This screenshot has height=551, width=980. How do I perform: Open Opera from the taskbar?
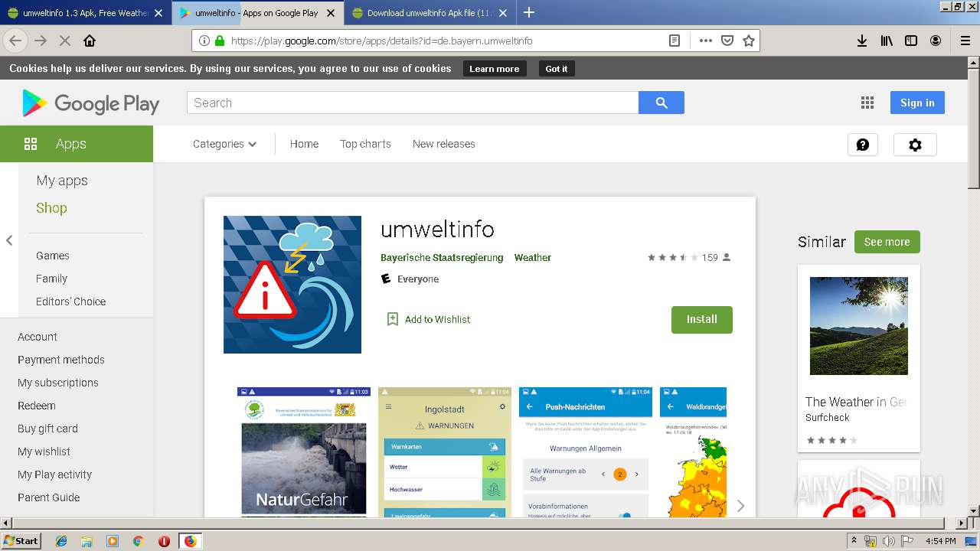(x=164, y=541)
